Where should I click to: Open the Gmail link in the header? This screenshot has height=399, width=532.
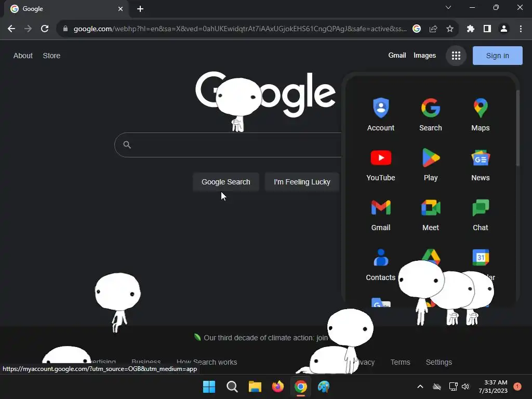coord(397,55)
